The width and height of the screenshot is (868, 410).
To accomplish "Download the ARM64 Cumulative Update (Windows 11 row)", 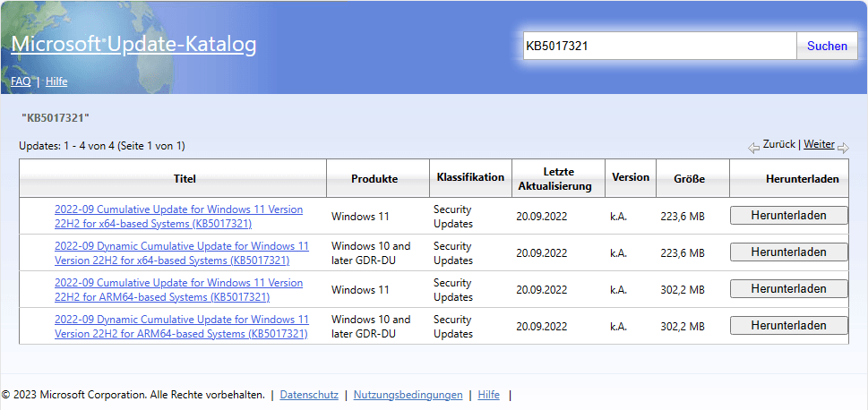I will (x=789, y=289).
